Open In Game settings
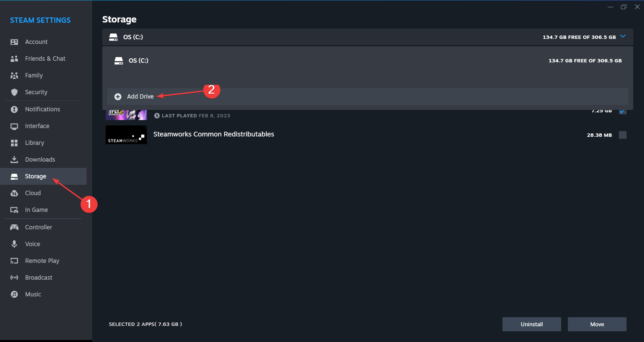The height and width of the screenshot is (342, 644). (x=43, y=210)
